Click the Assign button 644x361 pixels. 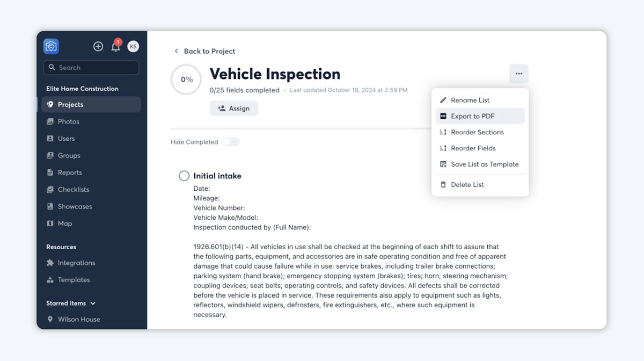click(234, 109)
